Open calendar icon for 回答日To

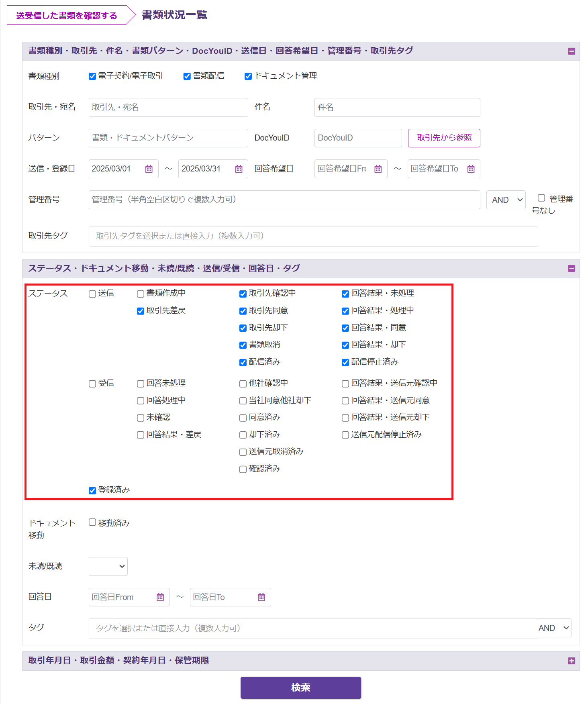pos(261,597)
